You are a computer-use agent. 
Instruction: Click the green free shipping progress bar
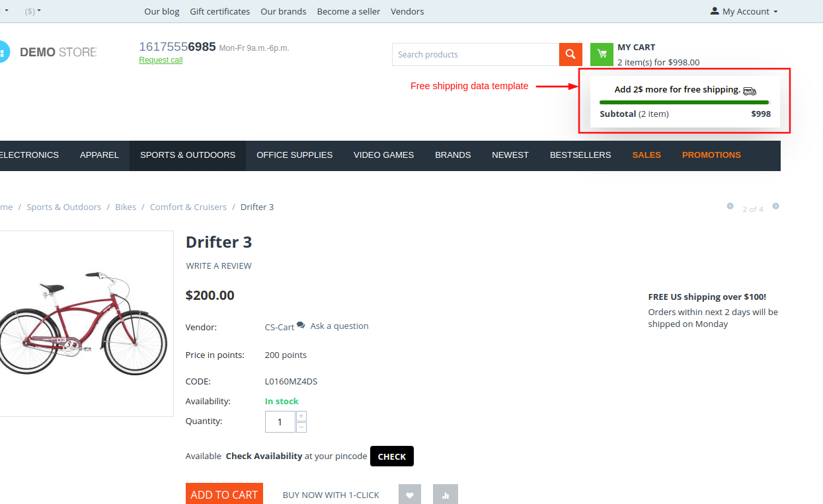tap(684, 102)
